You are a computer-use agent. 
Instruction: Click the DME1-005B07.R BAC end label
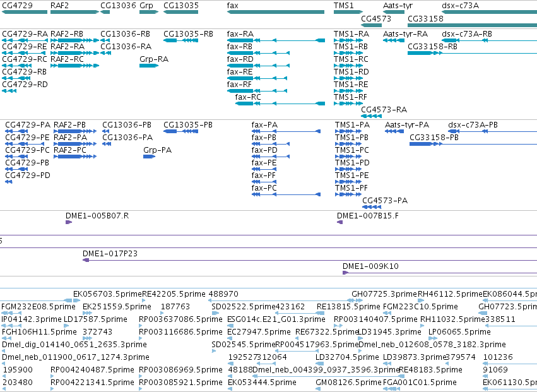pos(97,217)
